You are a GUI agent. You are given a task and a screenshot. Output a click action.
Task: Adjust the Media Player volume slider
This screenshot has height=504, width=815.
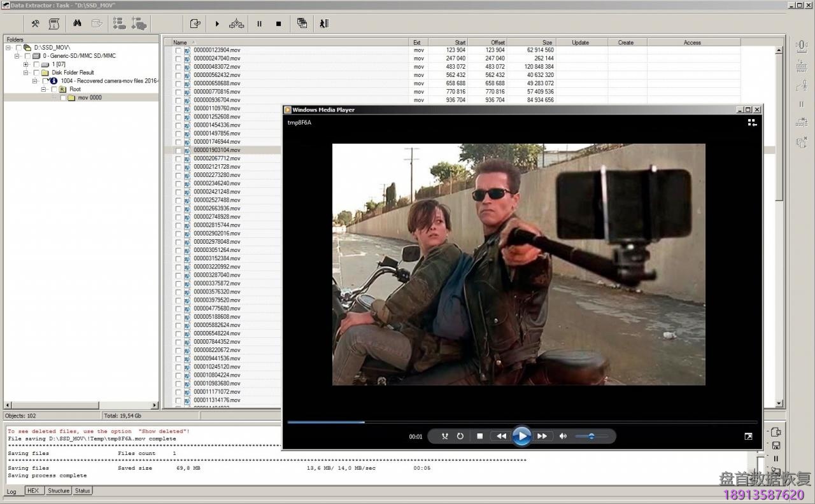(x=592, y=437)
